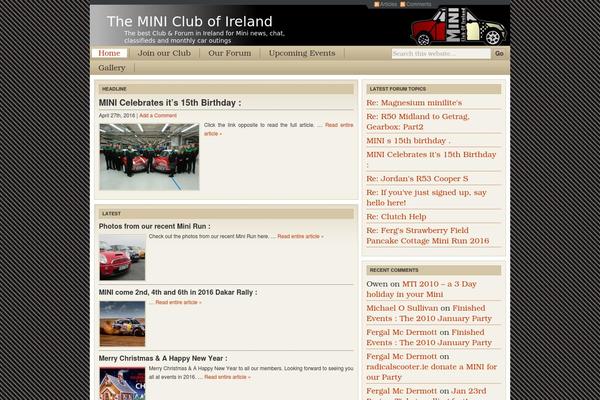Open Merry Christmas & A Happy New Year article
Screen dimensions: 600x400
coord(163,359)
